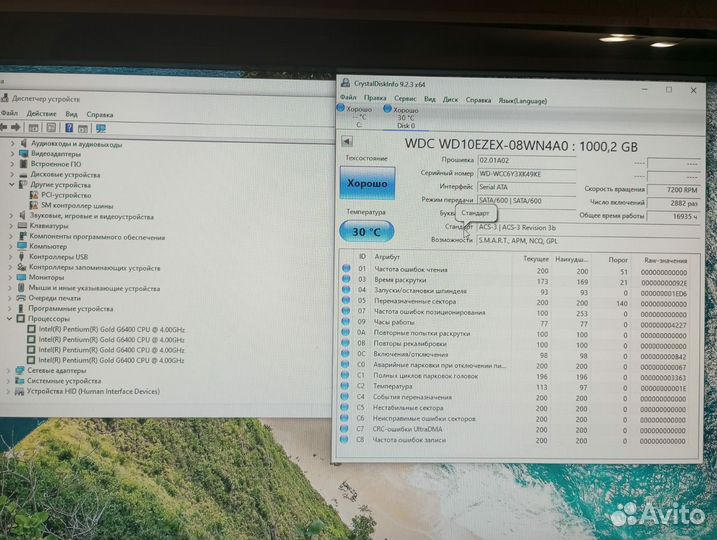Image resolution: width=717 pixels, height=540 pixels.
Task: Click the 30 °C temperature button
Action: tap(366, 231)
